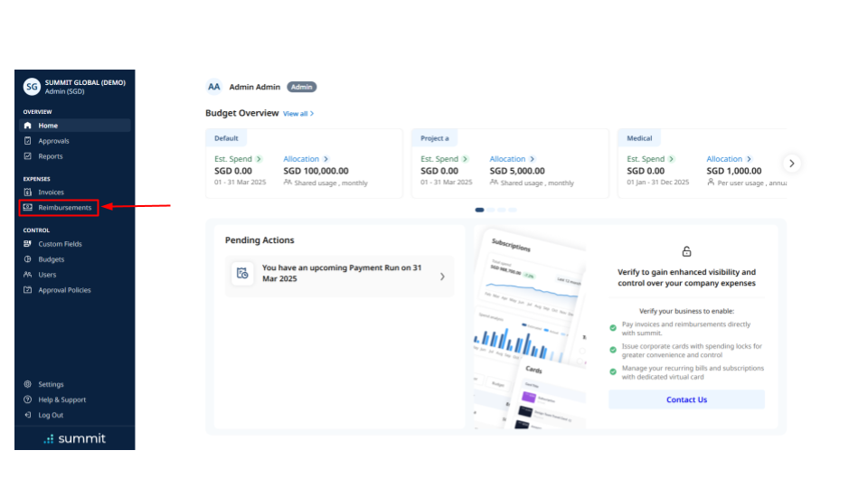Click the Reports chart icon

click(28, 156)
